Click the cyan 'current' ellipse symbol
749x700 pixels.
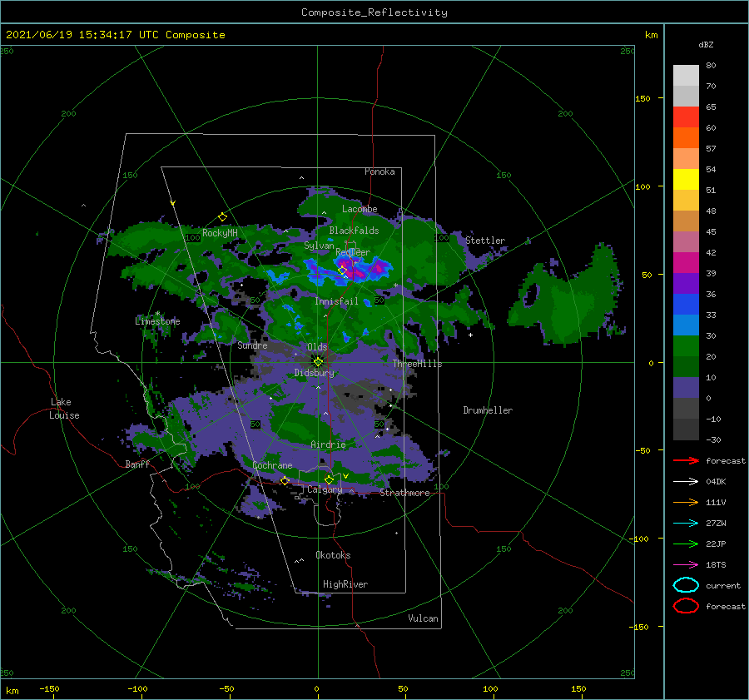686,585
